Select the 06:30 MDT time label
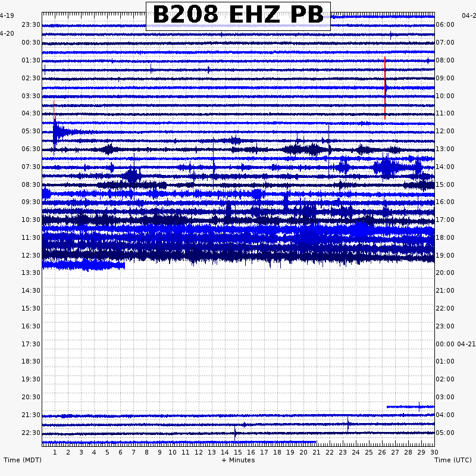476x476 pixels. point(31,149)
